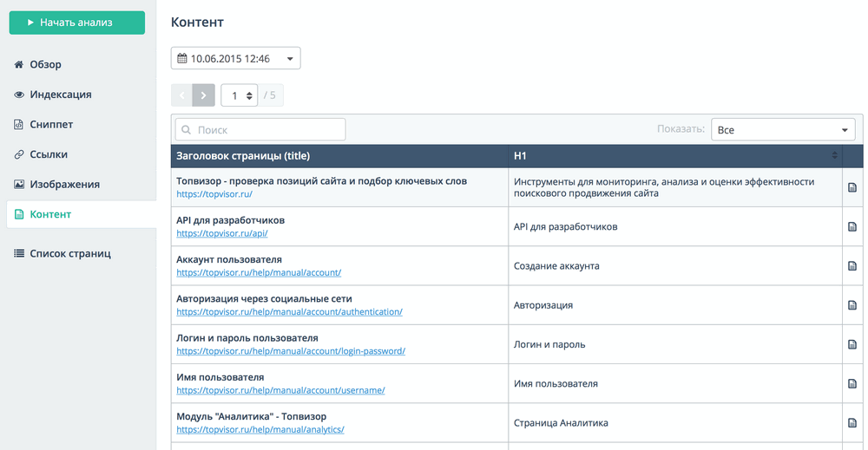Open the link https://topvisor.ru/help/manual/account/
The width and height of the screenshot is (868, 450).
[x=259, y=272]
